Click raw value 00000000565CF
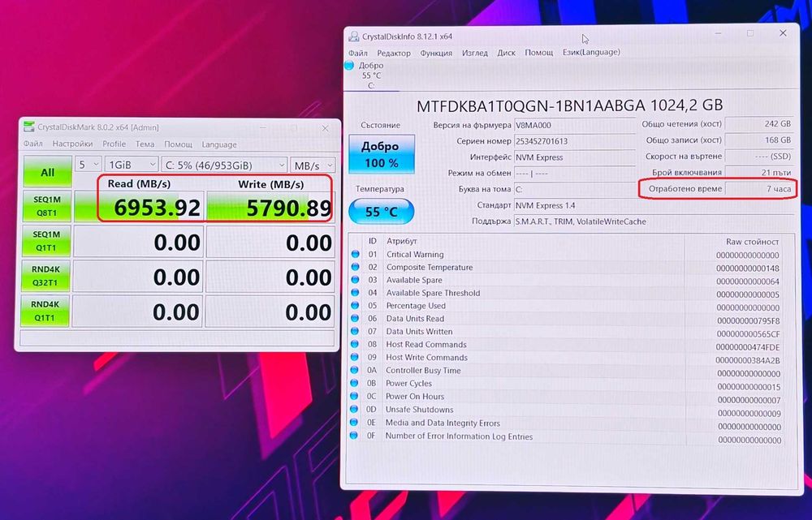812x520 pixels. (749, 334)
